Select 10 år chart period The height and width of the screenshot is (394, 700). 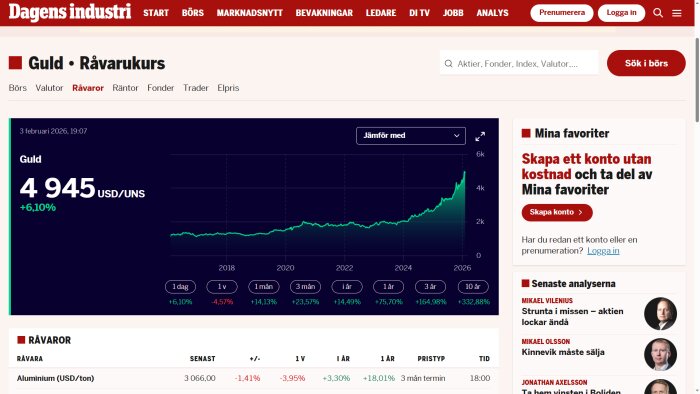(x=473, y=287)
